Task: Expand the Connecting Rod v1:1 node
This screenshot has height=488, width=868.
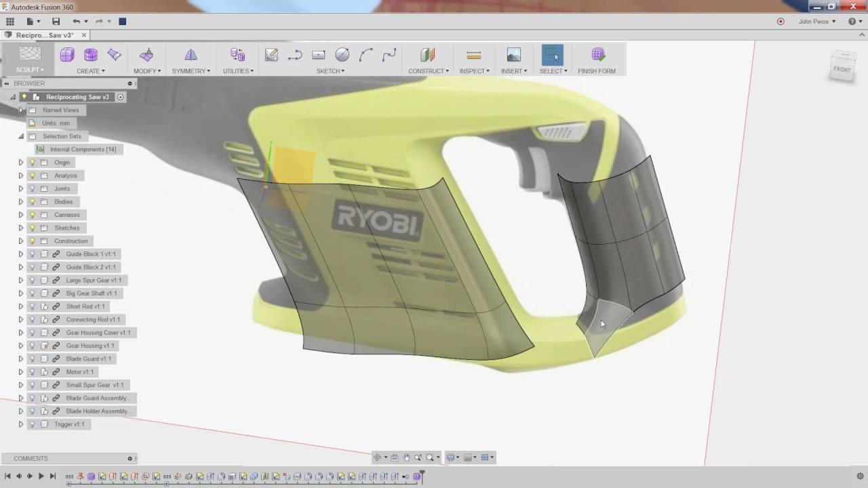Action: click(21, 320)
